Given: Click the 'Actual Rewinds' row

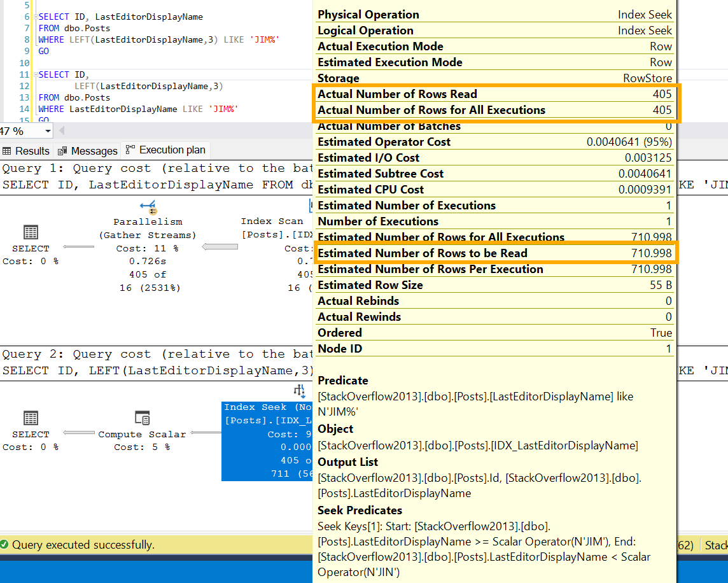Looking at the screenshot, I should click(x=494, y=316).
